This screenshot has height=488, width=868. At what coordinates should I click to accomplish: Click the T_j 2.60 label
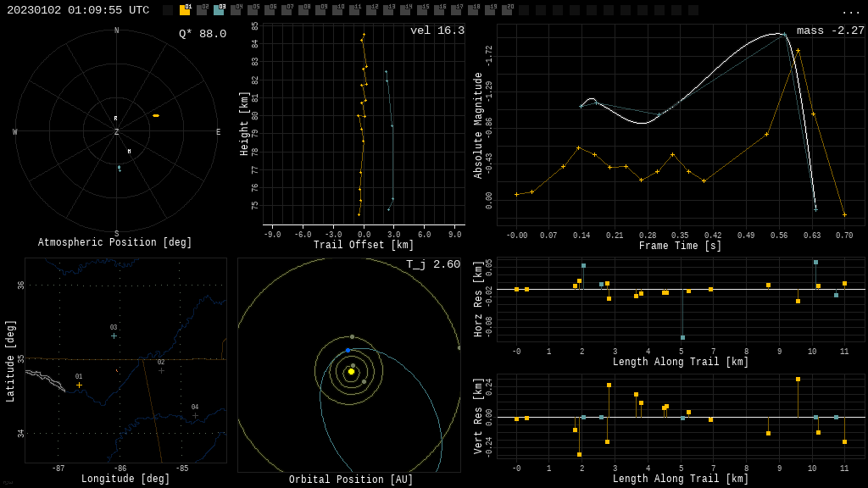pyautogui.click(x=432, y=264)
